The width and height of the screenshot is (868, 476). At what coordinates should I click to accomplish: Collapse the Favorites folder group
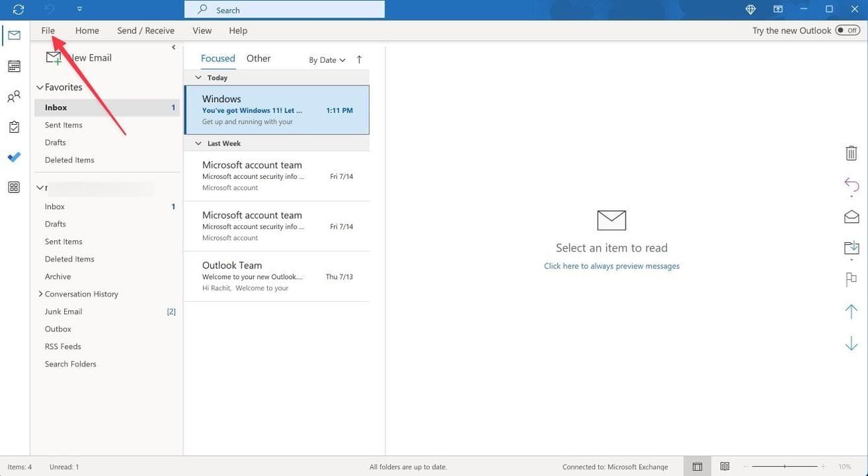tap(40, 87)
